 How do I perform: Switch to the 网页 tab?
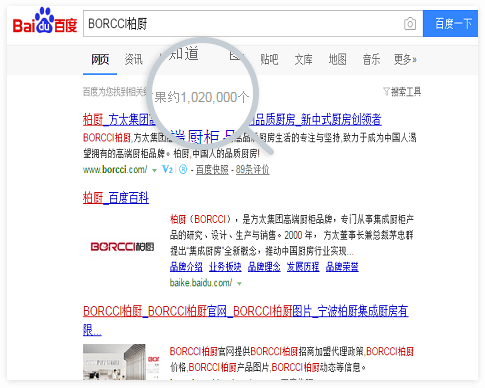[100, 60]
